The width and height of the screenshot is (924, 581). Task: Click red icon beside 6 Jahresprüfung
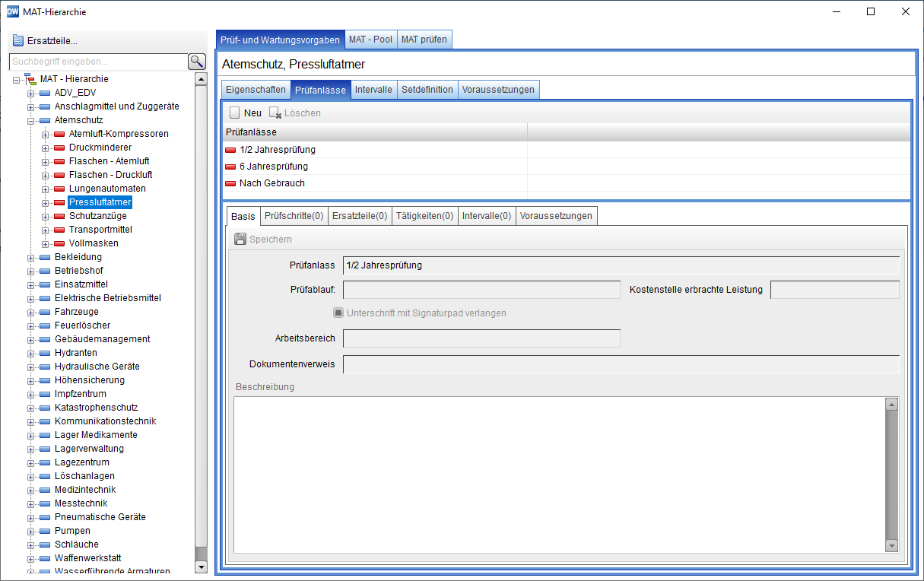click(230, 167)
